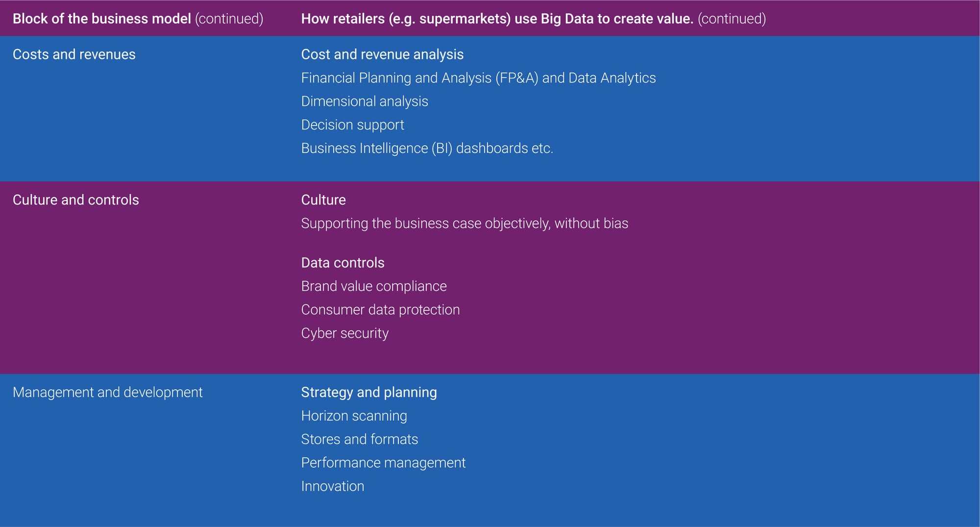Click the 'Brand value compliance' item
Screen dimensions: 980x527
374,286
